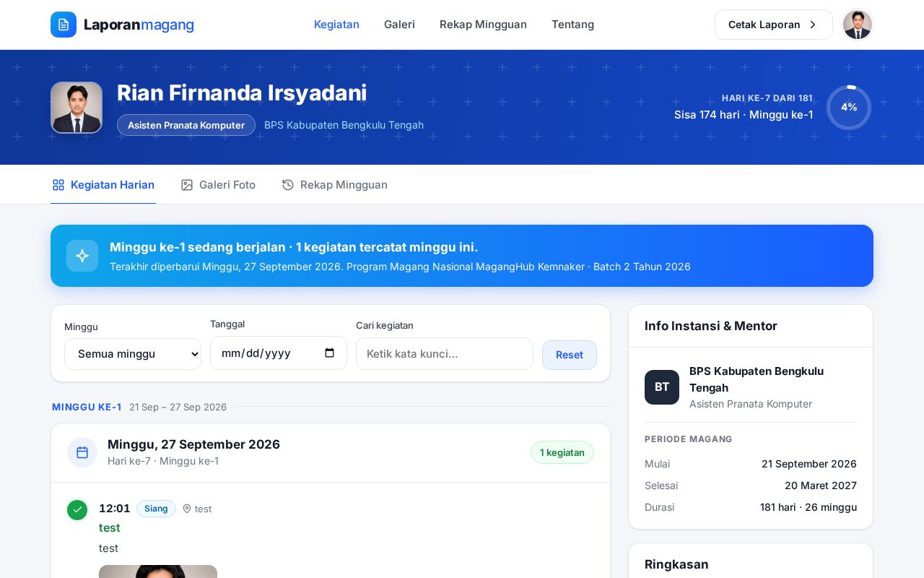The width and height of the screenshot is (924, 578).
Task: Click the Galeri Foto image icon
Action: 187,185
